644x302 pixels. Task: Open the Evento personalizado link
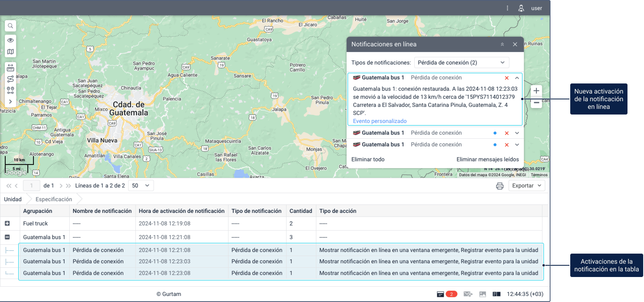click(x=380, y=121)
